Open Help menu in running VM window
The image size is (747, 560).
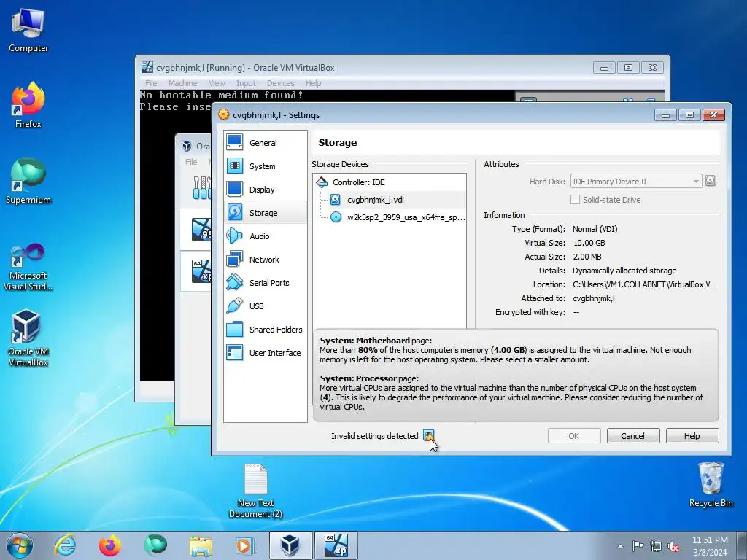click(313, 83)
